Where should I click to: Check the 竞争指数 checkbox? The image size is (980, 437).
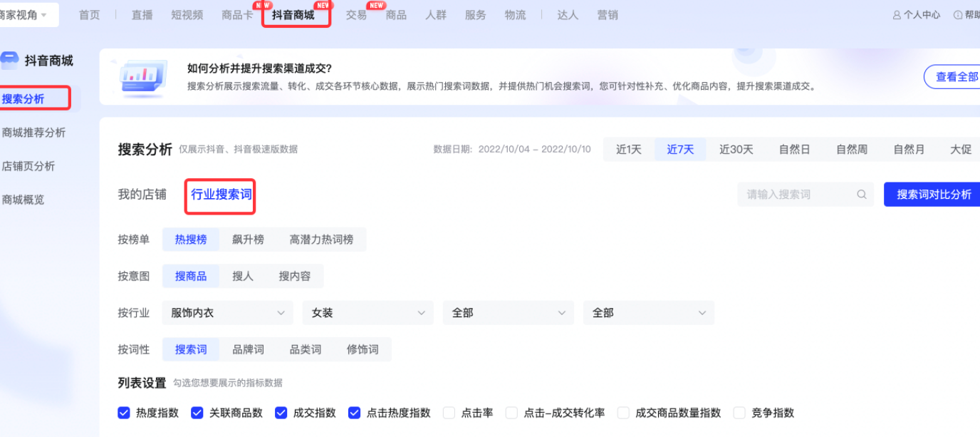point(739,413)
